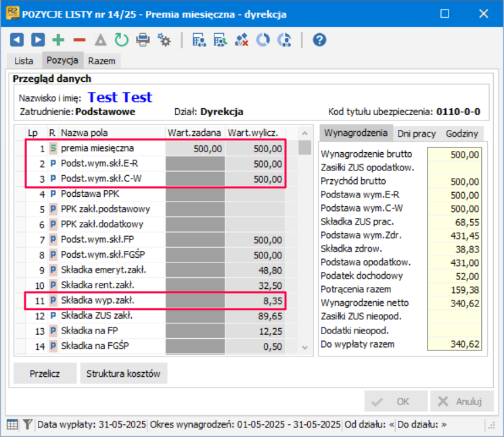This screenshot has width=504, height=437.
Task: Click the S marker on premia miesięczna row
Action: point(53,148)
